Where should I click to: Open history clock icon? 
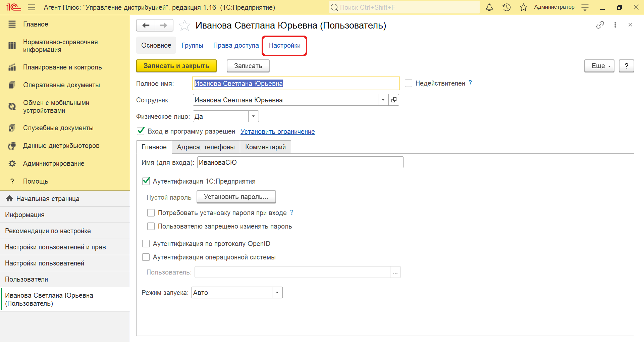pyautogui.click(x=506, y=7)
